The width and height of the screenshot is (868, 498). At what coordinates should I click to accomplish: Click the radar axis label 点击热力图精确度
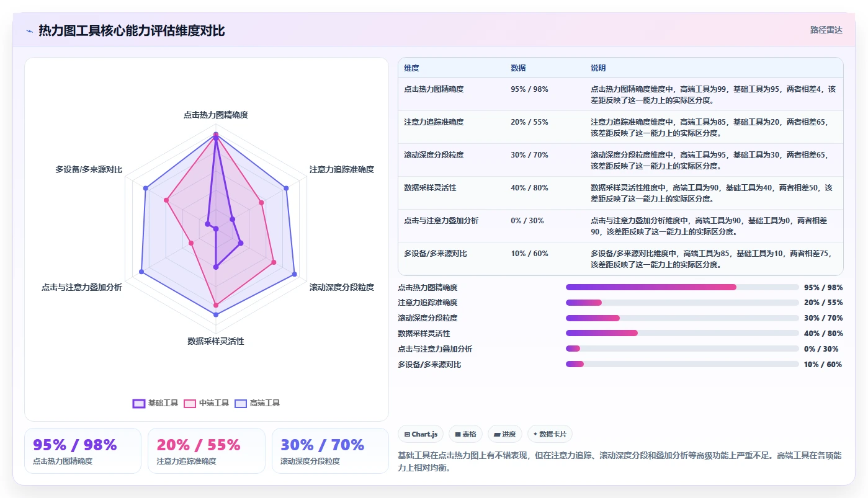pyautogui.click(x=216, y=115)
